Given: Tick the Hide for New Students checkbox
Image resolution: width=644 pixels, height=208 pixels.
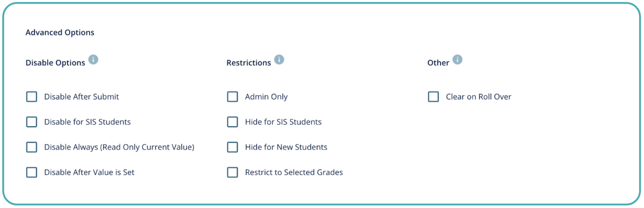Looking at the screenshot, I should point(232,147).
